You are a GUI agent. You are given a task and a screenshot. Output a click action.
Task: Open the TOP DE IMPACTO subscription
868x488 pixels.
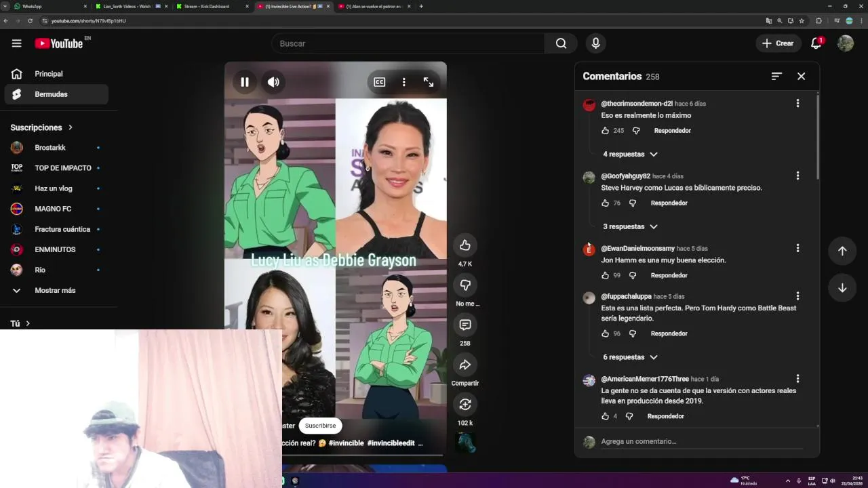coord(56,168)
